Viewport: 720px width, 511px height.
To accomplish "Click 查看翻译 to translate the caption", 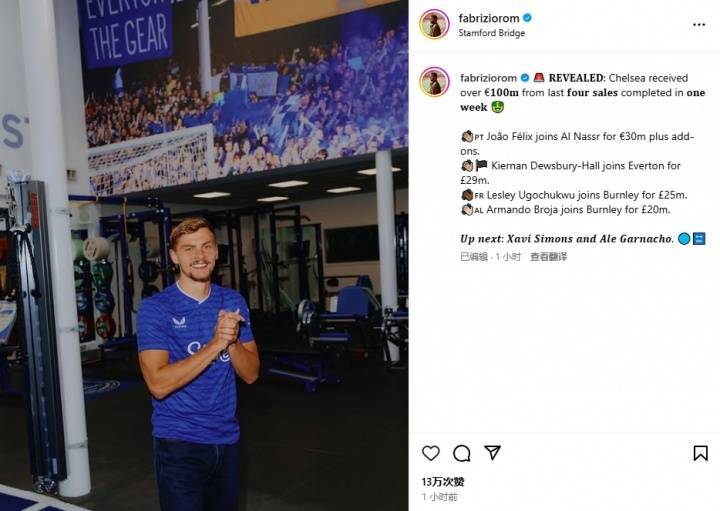I will pos(548,257).
